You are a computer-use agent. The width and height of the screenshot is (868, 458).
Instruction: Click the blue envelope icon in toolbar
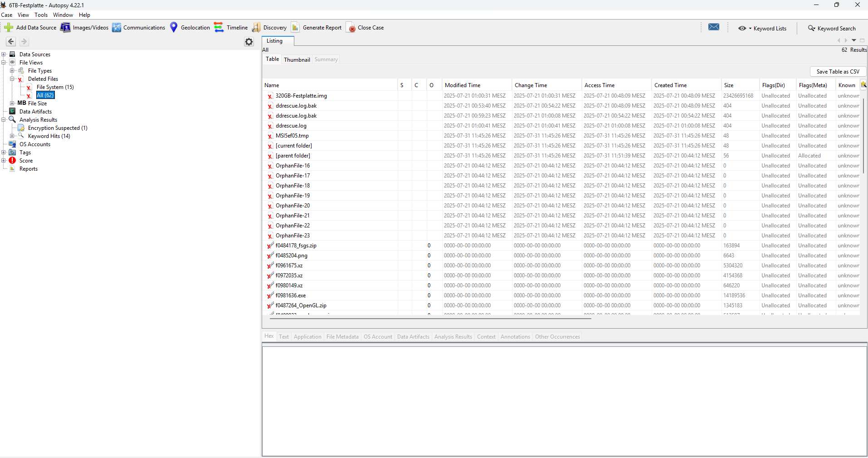pyautogui.click(x=714, y=27)
